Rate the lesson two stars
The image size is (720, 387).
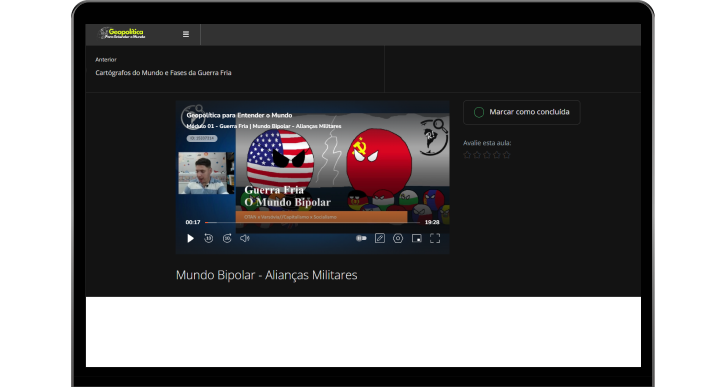tap(477, 155)
